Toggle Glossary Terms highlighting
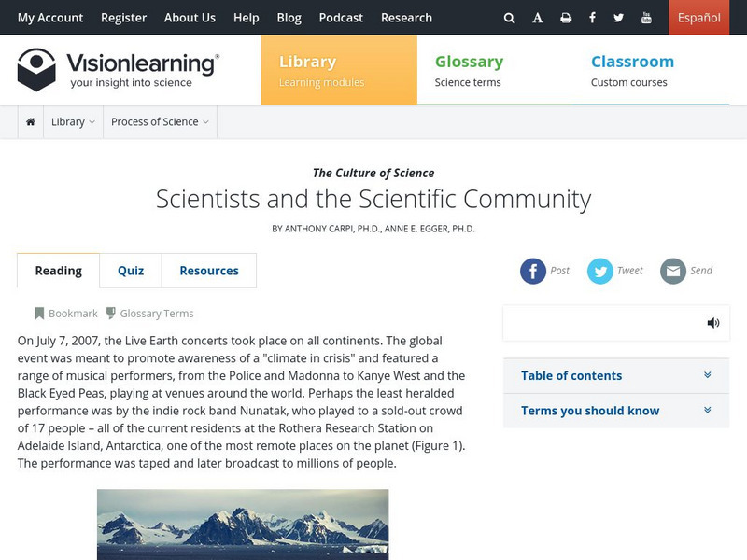Image resolution: width=747 pixels, height=560 pixels. 149,314
